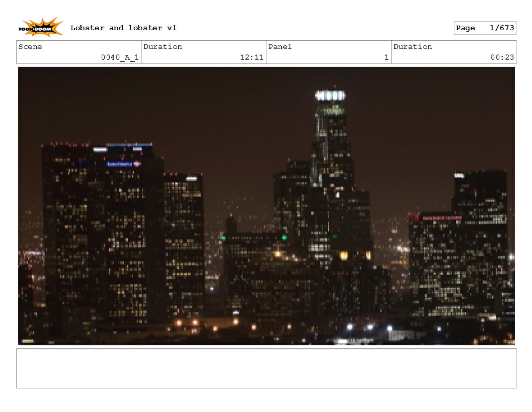Select the 'Panel' header label

(280, 47)
